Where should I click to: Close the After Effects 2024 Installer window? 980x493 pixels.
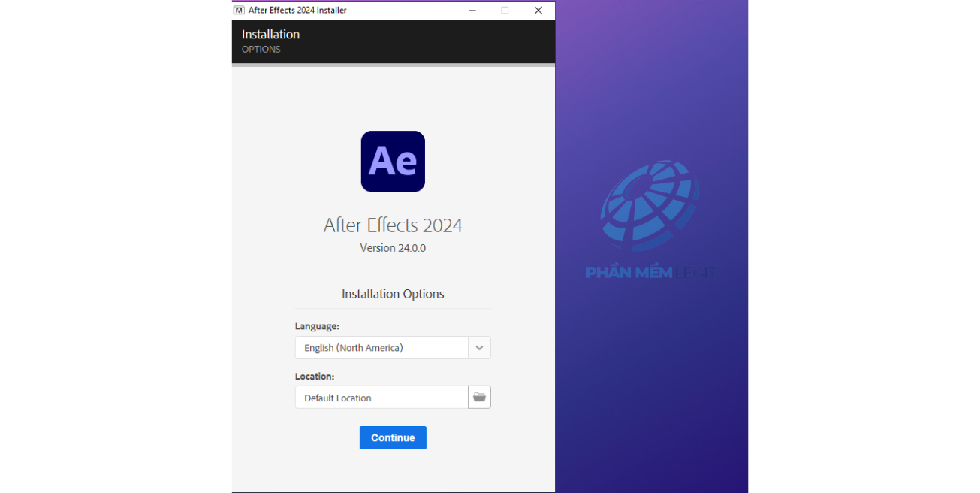tap(538, 11)
